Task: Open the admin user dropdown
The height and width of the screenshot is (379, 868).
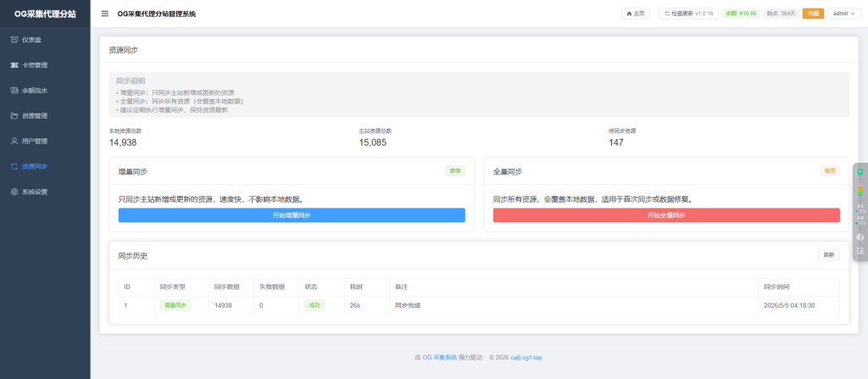Action: pyautogui.click(x=843, y=14)
